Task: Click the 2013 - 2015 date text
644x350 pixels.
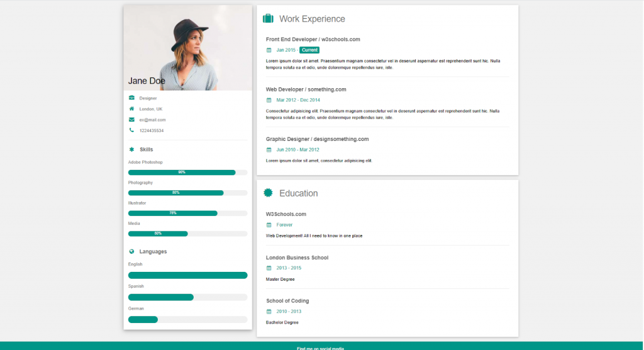Action: click(289, 268)
